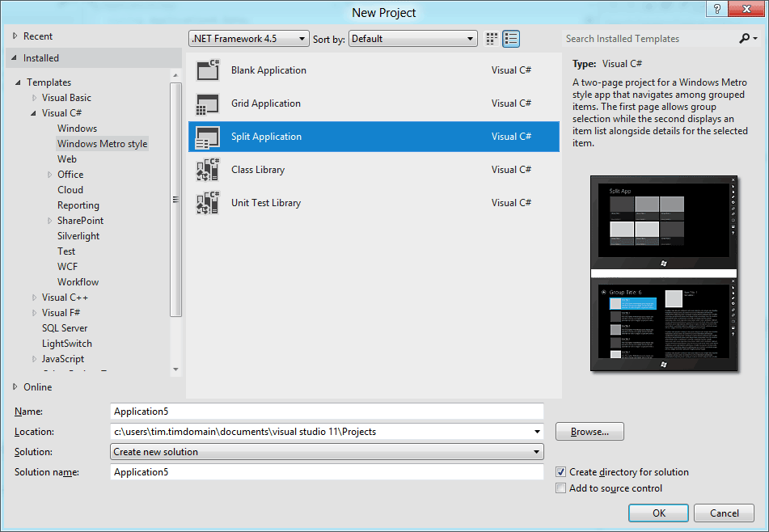Click the template tree scrollbar
Screen dimensions: 769x532
pyautogui.click(x=176, y=200)
